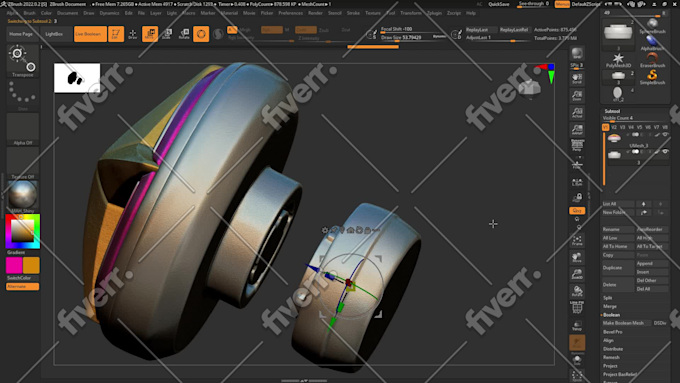Adjust the See-through slider
The image size is (680, 383).
pyautogui.click(x=533, y=4)
